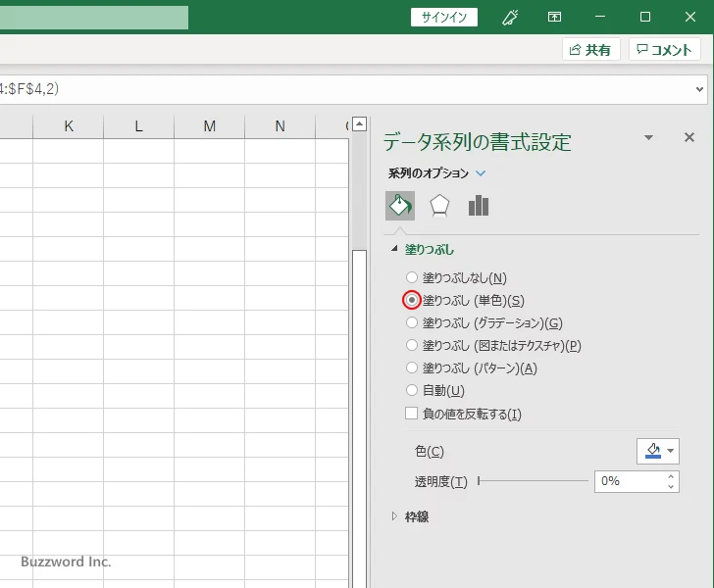Image resolution: width=714 pixels, height=588 pixels.
Task: Click the pen drawing icon in title bar
Action: [510, 18]
